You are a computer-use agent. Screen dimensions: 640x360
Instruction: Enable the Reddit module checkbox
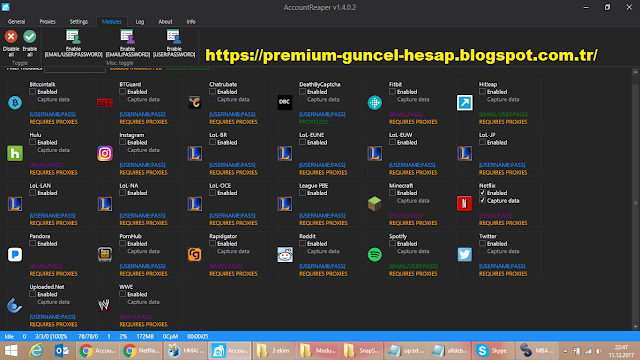pos(302,244)
